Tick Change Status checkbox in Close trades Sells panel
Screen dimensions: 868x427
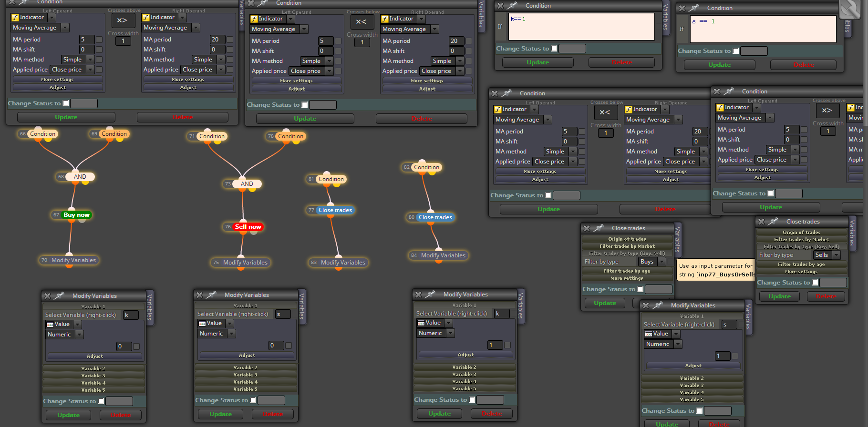[x=815, y=283]
